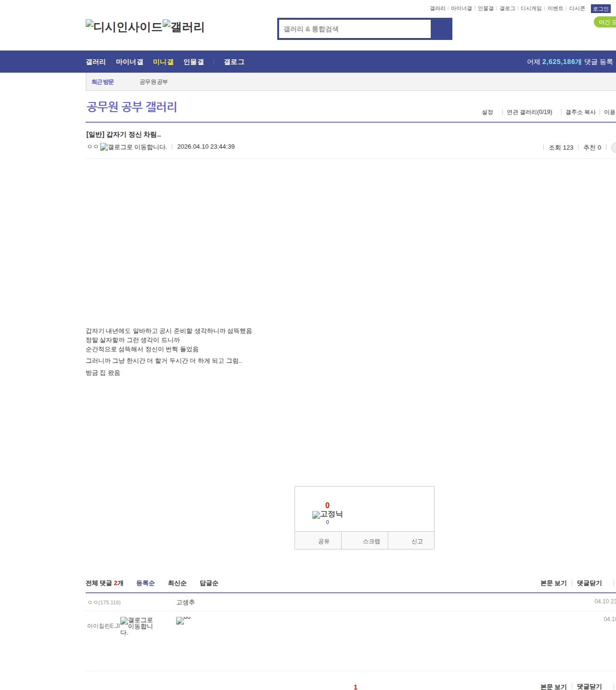Click the comment text 고생추
This screenshot has width=616, height=690.
pos(185,602)
